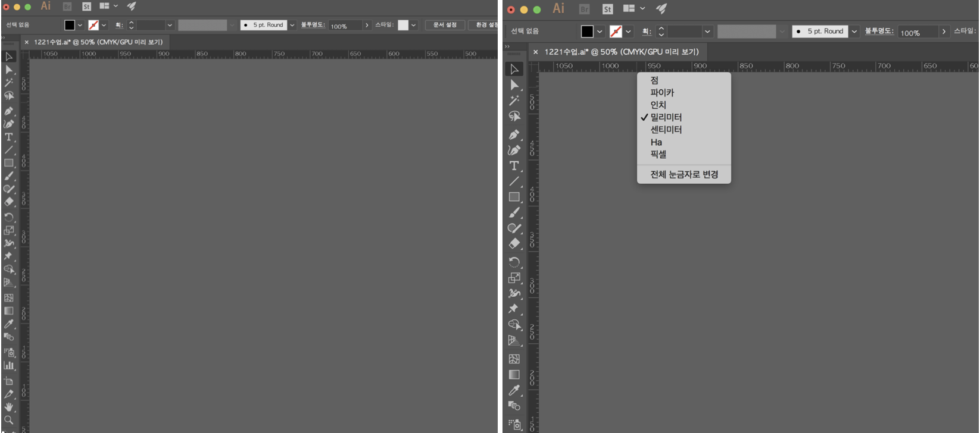
Task: Select the Hand tool
Action: (x=9, y=407)
